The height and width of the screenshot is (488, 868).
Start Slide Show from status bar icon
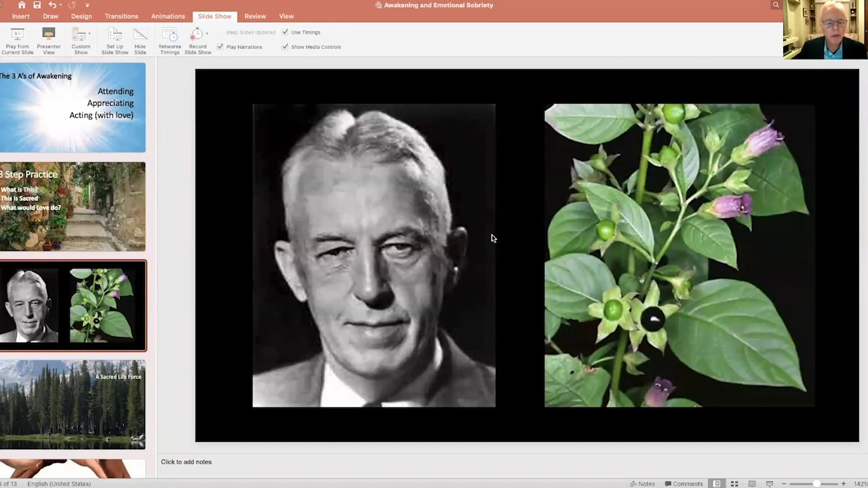pyautogui.click(x=770, y=484)
